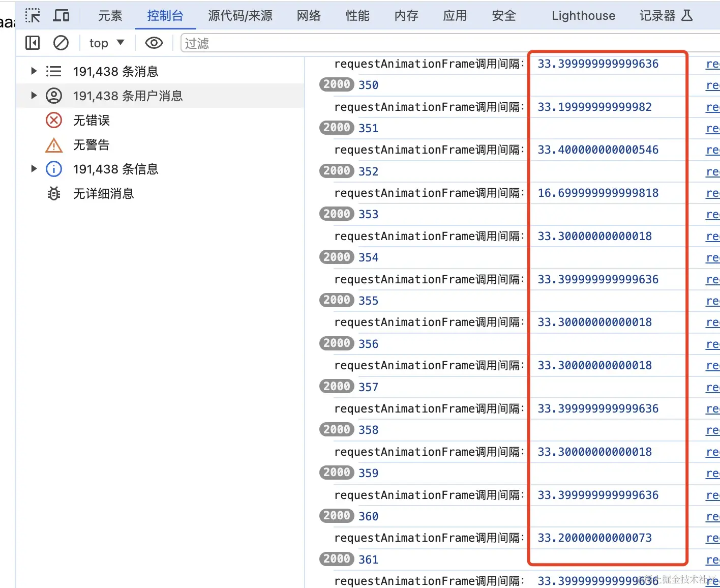
Task: Click the user icon beside 条用户消息
Action: (54, 96)
